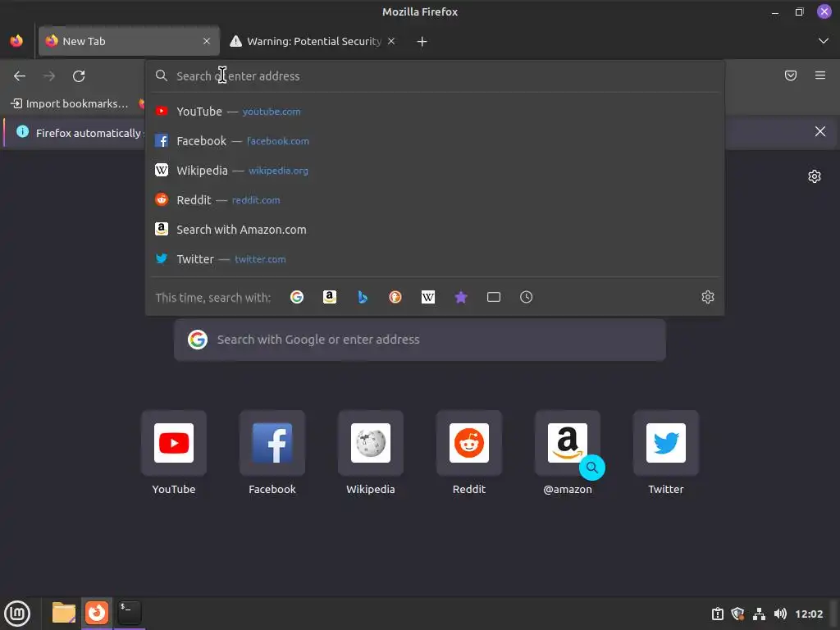Screen dimensions: 840x630
Task: Open the network connections tray icon
Action: click(759, 614)
